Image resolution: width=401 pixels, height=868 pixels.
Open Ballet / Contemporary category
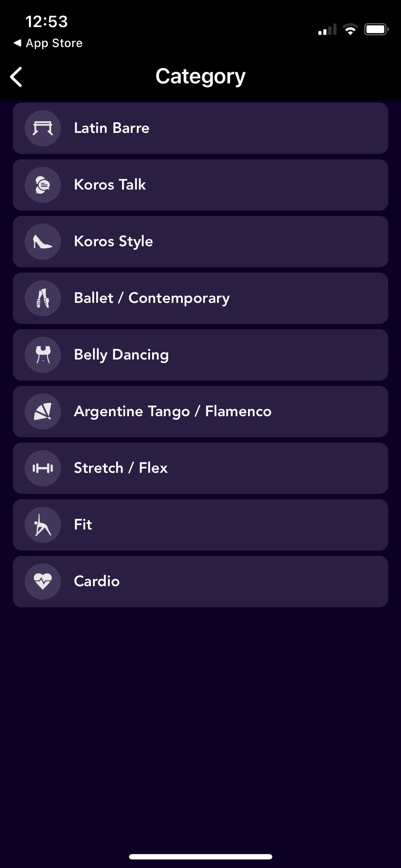tap(200, 298)
